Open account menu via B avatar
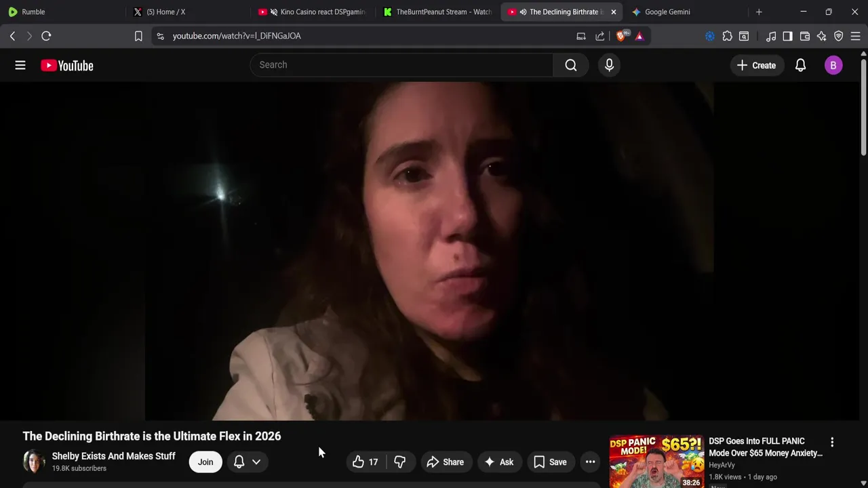The width and height of the screenshot is (868, 488). click(x=833, y=65)
